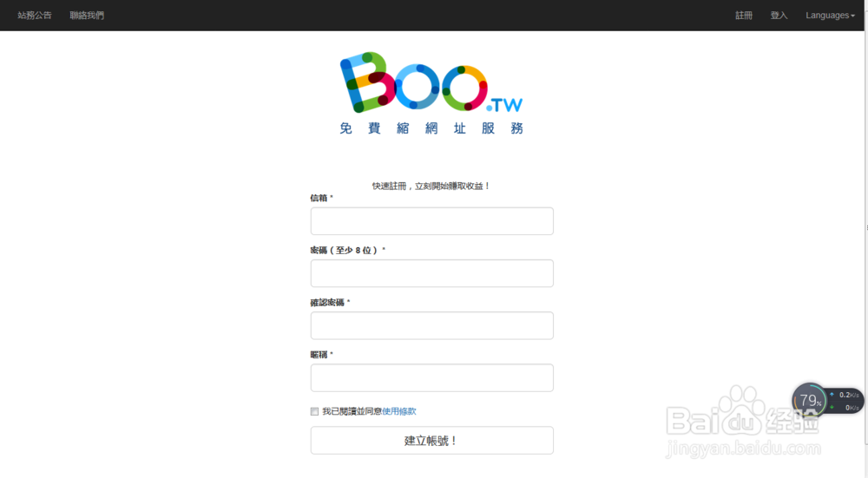Viewport: 868px width, 478px height.
Task: Click the 建立帳號！ create account button
Action: coord(431,441)
